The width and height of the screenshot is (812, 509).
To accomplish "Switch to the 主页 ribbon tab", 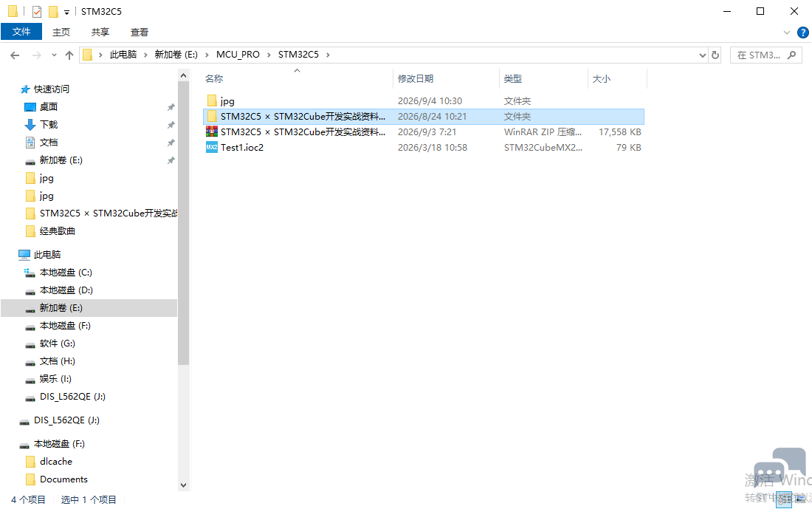I will coord(61,33).
